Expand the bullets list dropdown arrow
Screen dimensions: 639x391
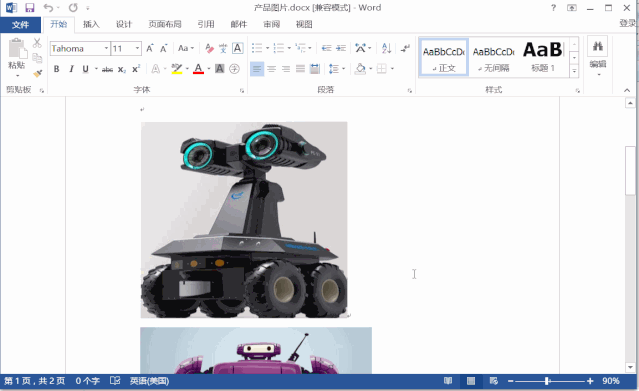pyautogui.click(x=268, y=49)
